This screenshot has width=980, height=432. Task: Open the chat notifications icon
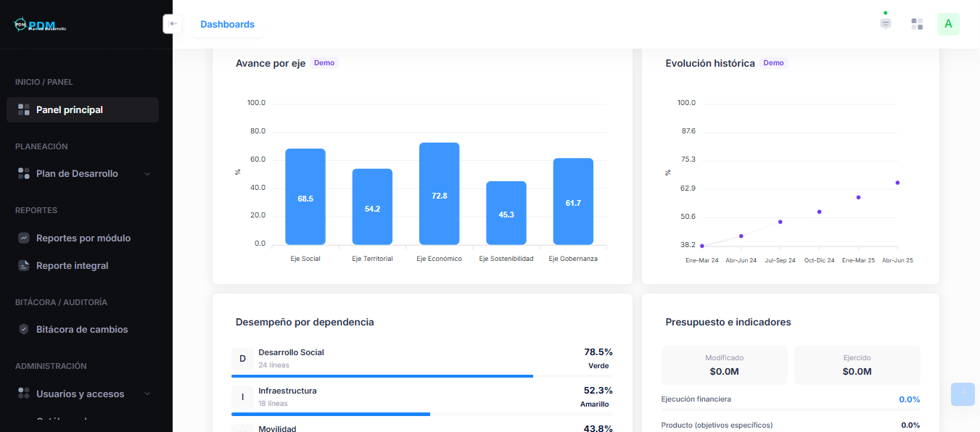pos(885,24)
